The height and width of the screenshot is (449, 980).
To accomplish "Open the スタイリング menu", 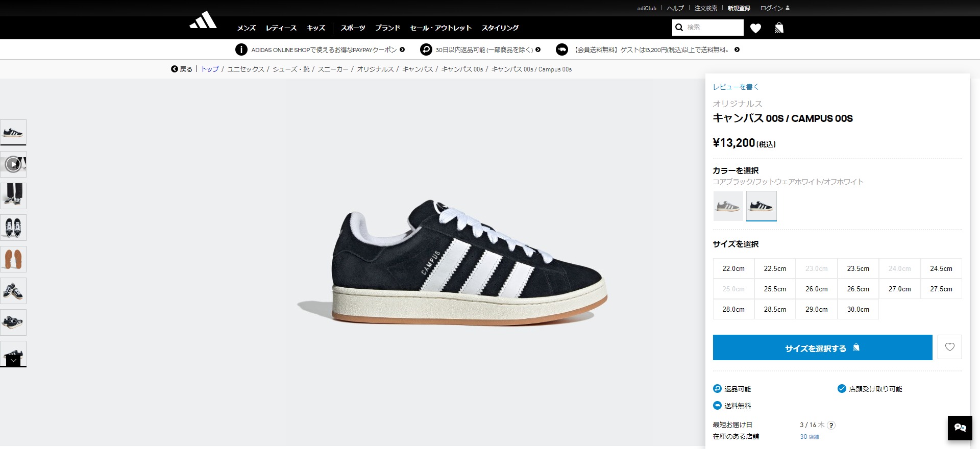I will click(x=500, y=28).
